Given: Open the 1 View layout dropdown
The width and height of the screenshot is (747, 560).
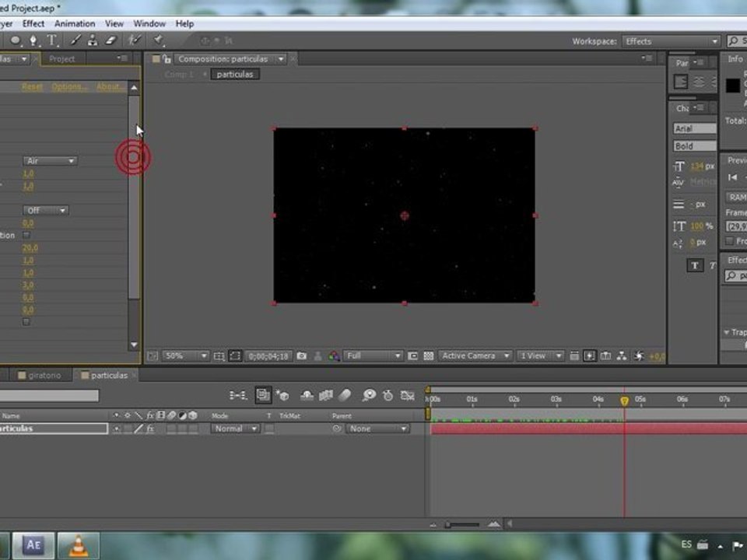Looking at the screenshot, I should pos(541,355).
